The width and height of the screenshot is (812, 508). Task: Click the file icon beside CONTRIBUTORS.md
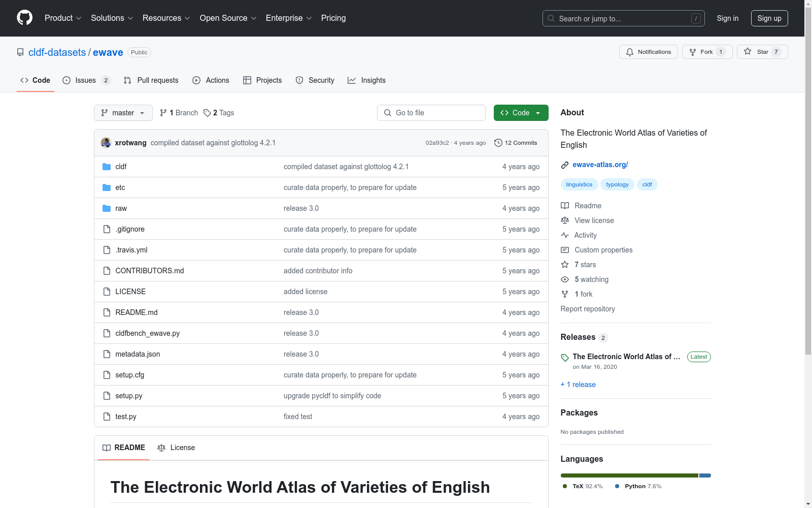click(107, 271)
